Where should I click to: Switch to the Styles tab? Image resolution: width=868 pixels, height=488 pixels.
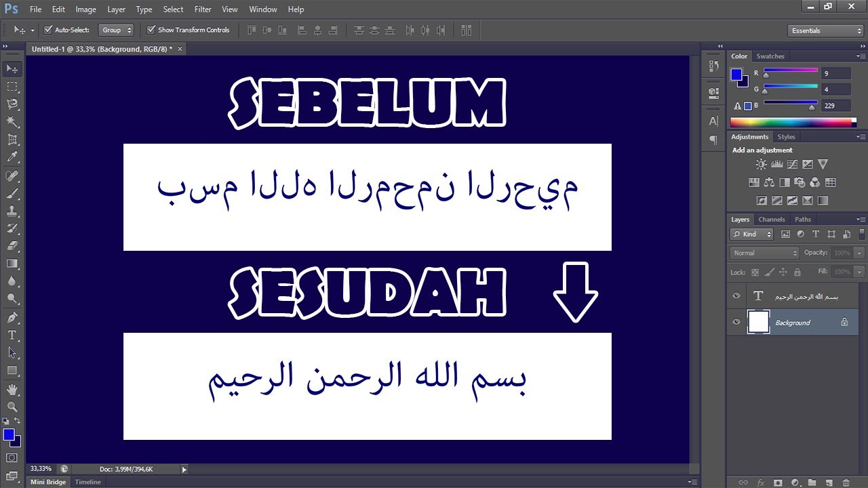pyautogui.click(x=787, y=137)
